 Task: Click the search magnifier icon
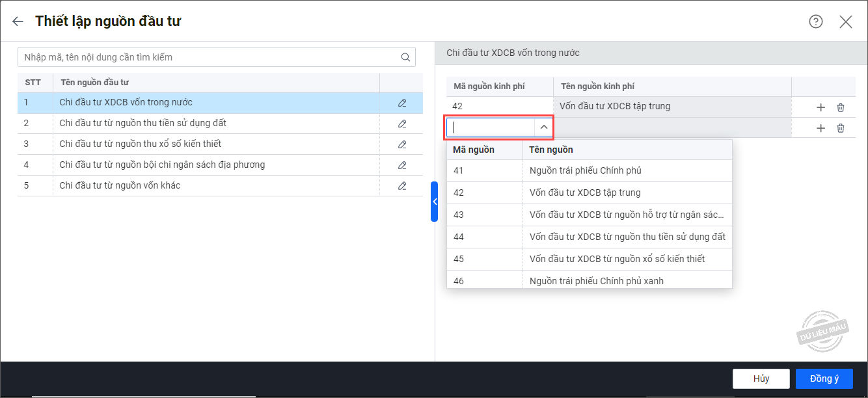point(405,57)
